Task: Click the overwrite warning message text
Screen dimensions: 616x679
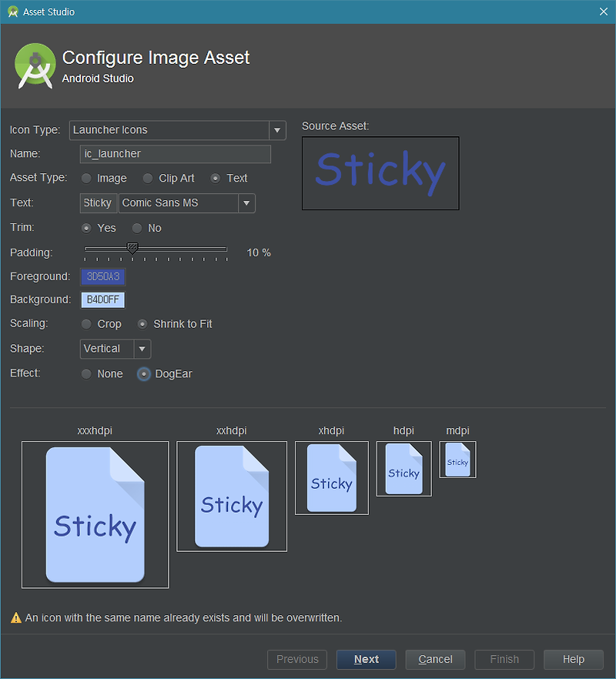Action: click(x=184, y=618)
